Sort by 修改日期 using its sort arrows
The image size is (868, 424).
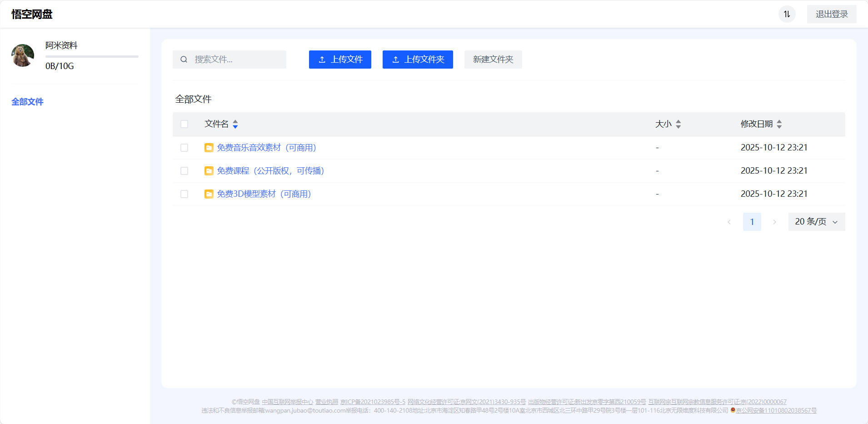coord(780,124)
